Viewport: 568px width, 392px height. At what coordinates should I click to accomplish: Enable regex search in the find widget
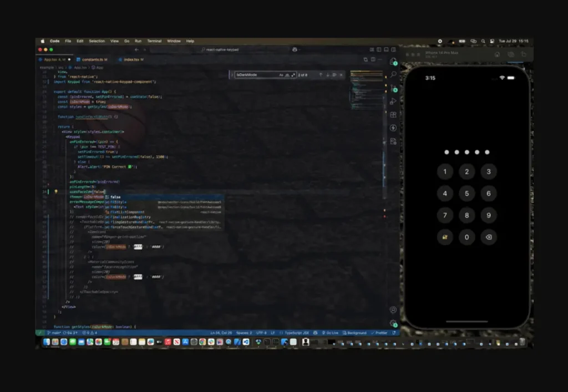[294, 75]
